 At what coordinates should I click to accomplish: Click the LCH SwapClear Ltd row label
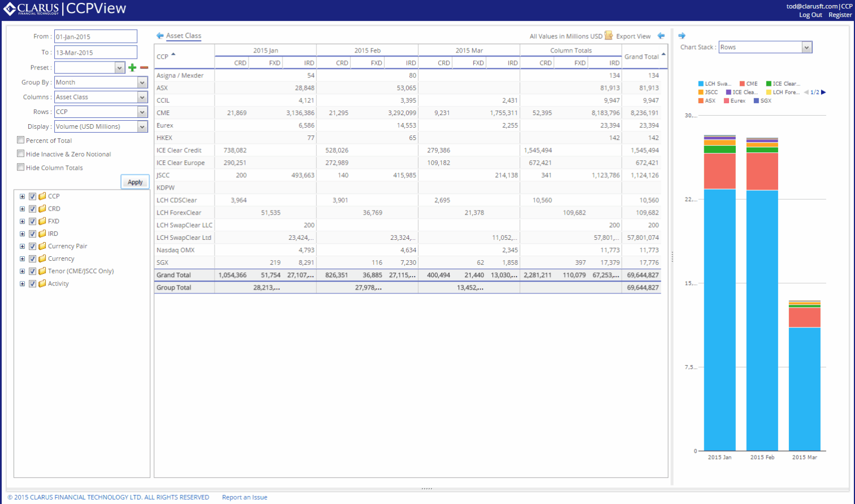(x=184, y=238)
